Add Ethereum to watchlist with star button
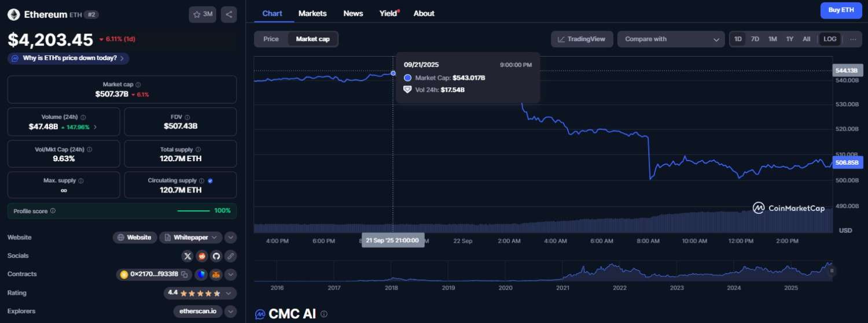 pos(203,14)
